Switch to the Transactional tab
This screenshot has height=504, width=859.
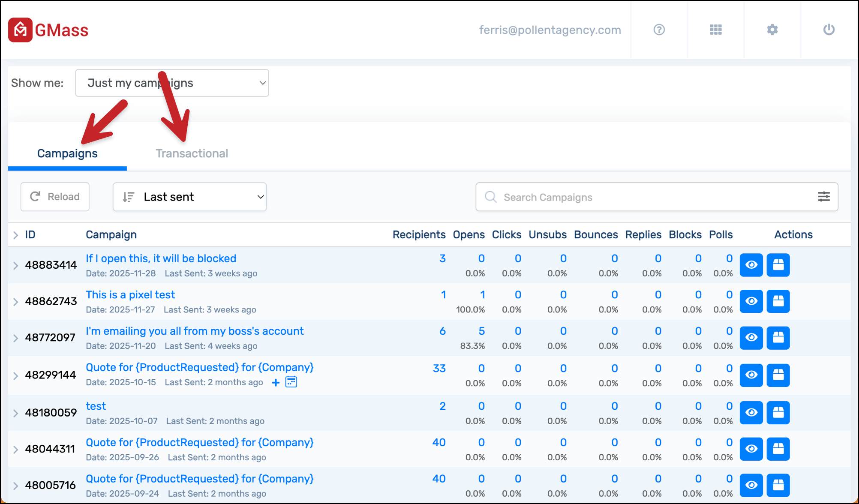tap(192, 153)
